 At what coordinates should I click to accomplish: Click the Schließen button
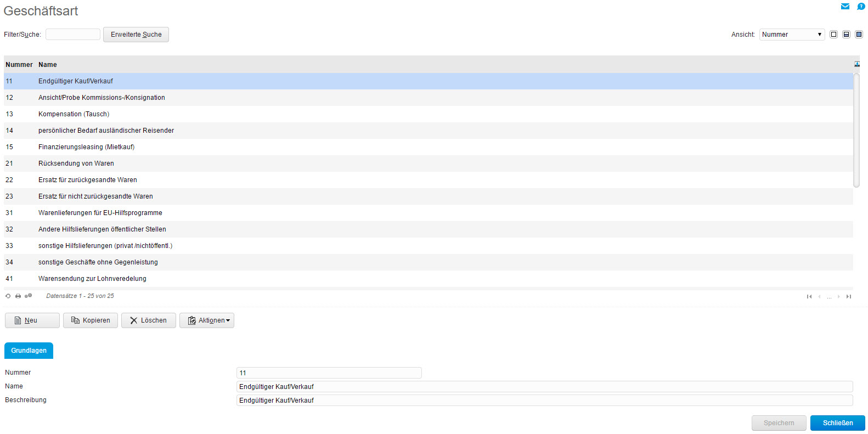click(838, 423)
